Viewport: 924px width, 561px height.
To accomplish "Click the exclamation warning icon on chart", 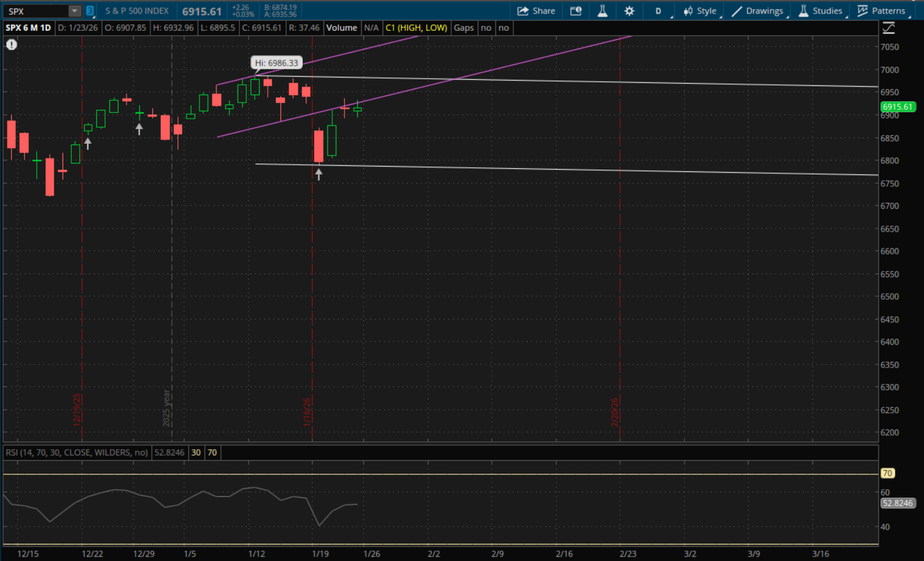I will coord(12,45).
